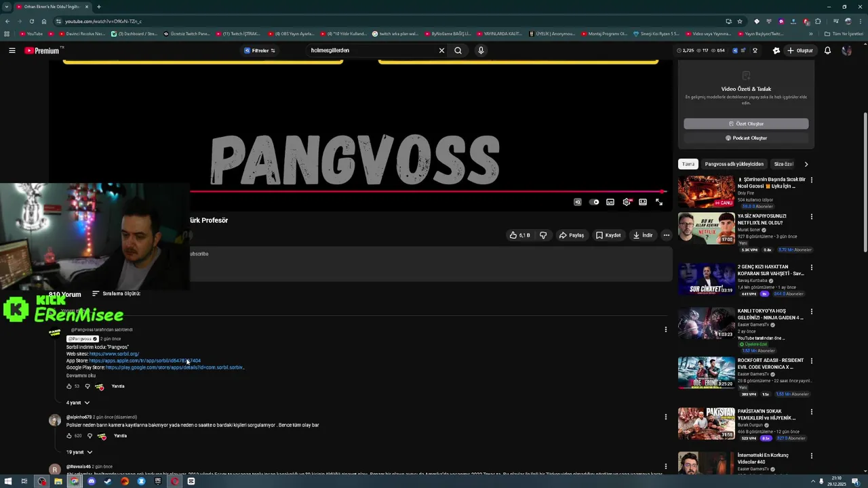Dislike the video

(542, 235)
